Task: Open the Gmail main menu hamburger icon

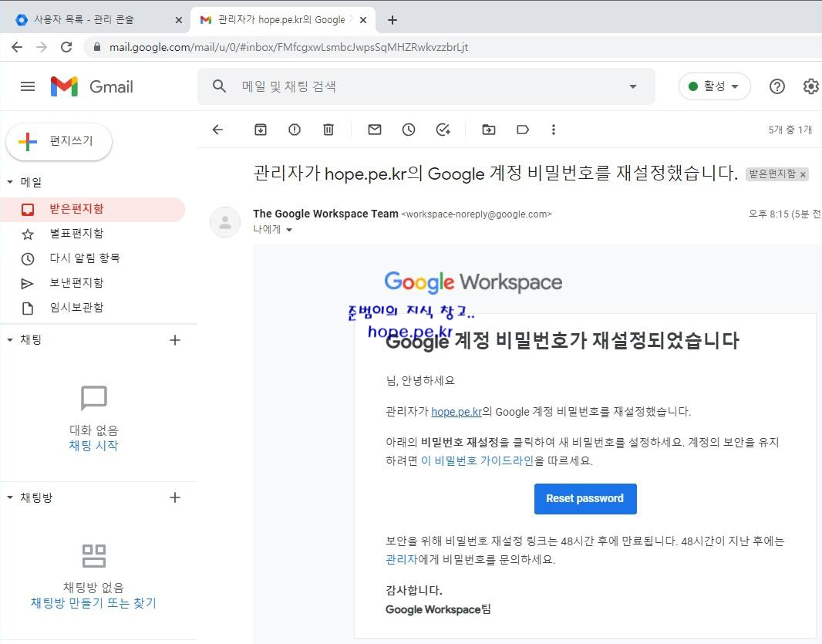Action: pyautogui.click(x=28, y=86)
